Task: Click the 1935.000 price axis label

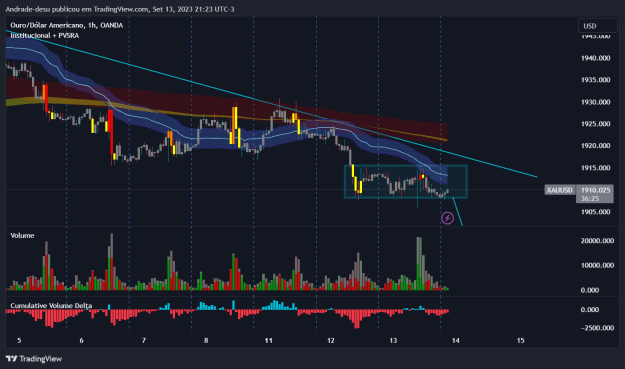Action: click(x=596, y=80)
